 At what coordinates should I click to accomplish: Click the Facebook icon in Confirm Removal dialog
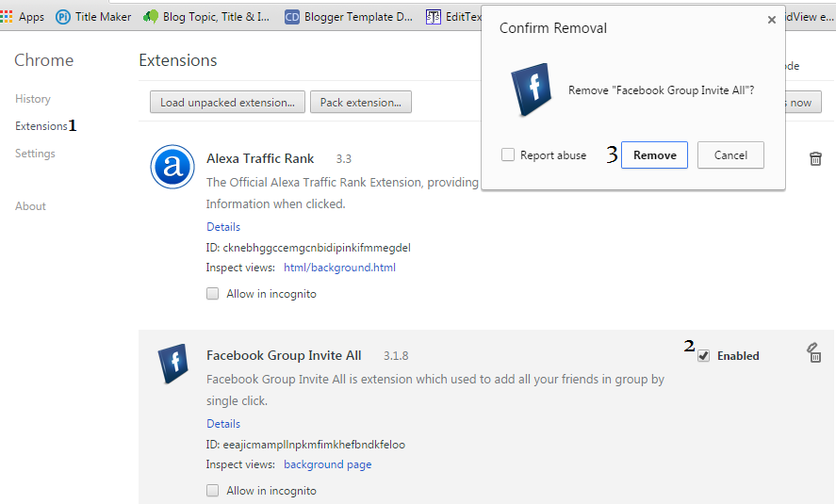(x=531, y=89)
